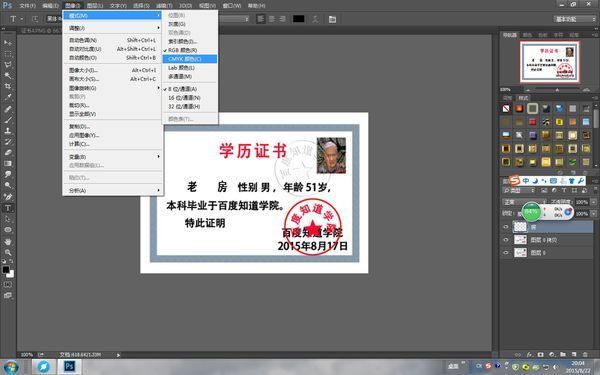Click 画布大小(S)... menu entry
This screenshot has width=600, height=375.
coord(113,79)
